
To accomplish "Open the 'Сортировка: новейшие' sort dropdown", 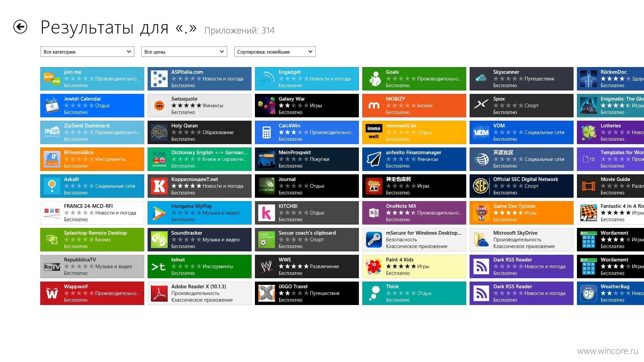I will (275, 52).
